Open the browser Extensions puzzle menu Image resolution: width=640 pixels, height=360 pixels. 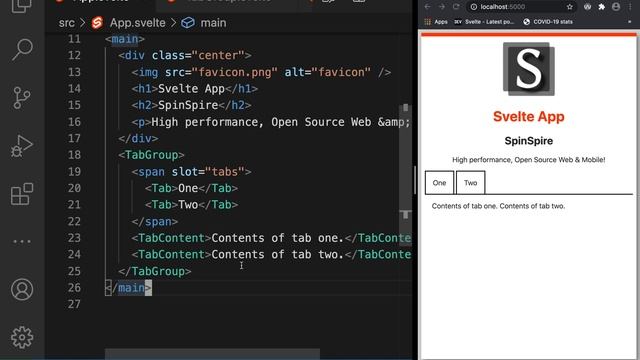coord(602,7)
